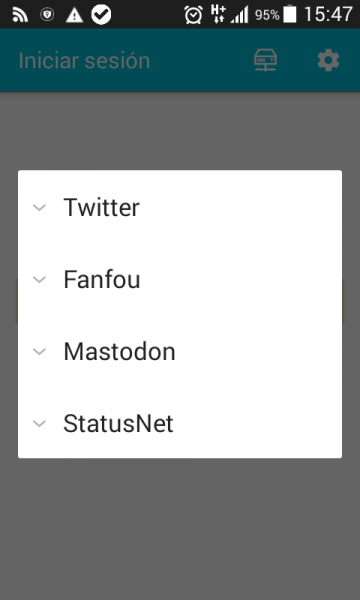Expand the Mastodon chevron
Viewport: 360px width, 600px height.
[x=39, y=351]
